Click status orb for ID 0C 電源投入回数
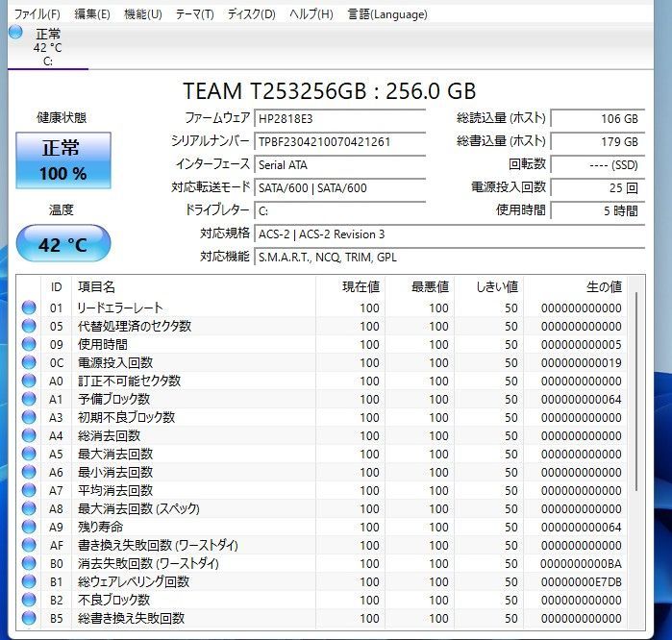The image size is (672, 640). 29,362
